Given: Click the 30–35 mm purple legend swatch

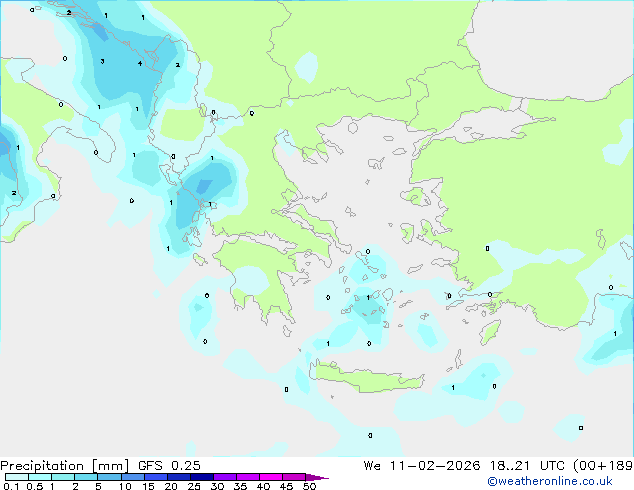Looking at the screenshot, I should 224,477.
